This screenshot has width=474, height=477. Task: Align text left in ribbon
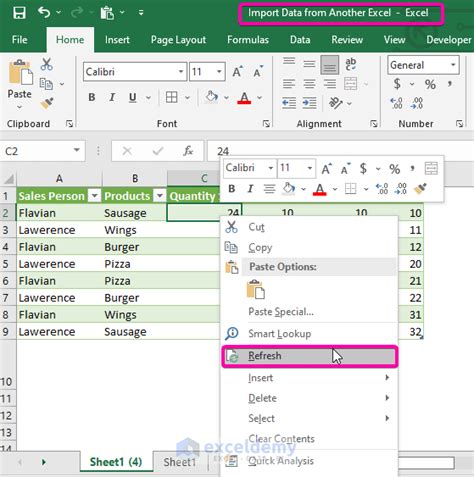point(289,84)
